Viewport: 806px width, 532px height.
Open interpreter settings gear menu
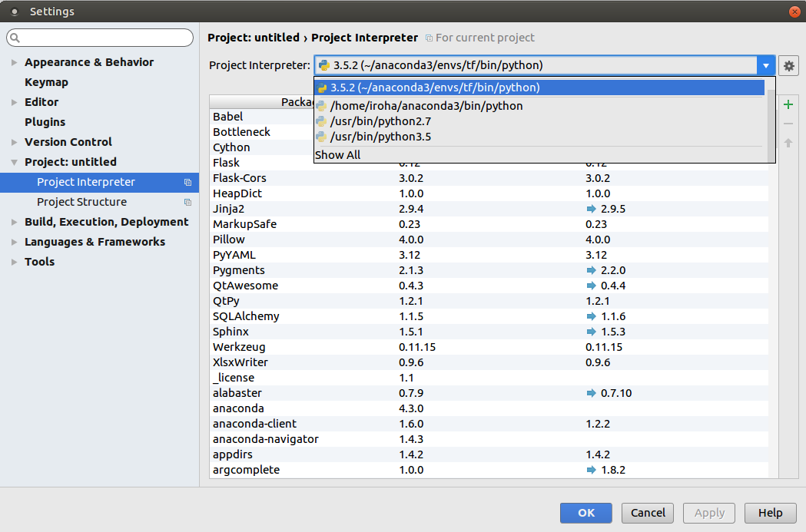[x=788, y=66]
